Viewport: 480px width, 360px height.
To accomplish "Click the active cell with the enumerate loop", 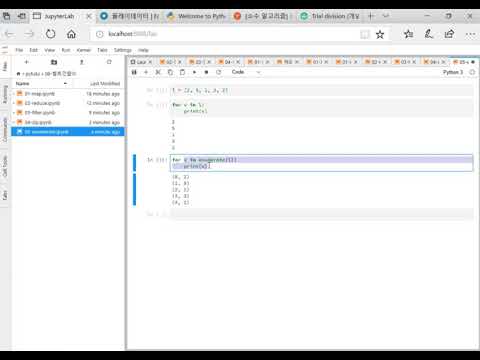I will pyautogui.click(x=321, y=163).
